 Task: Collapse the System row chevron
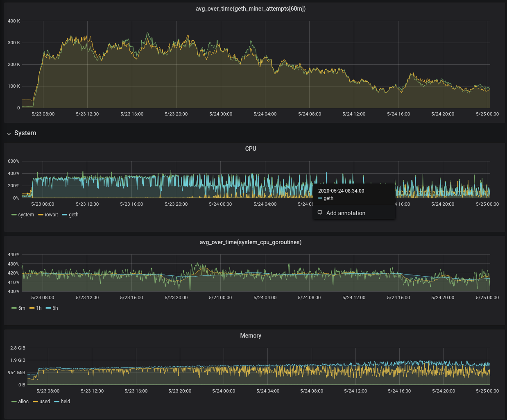[9, 134]
